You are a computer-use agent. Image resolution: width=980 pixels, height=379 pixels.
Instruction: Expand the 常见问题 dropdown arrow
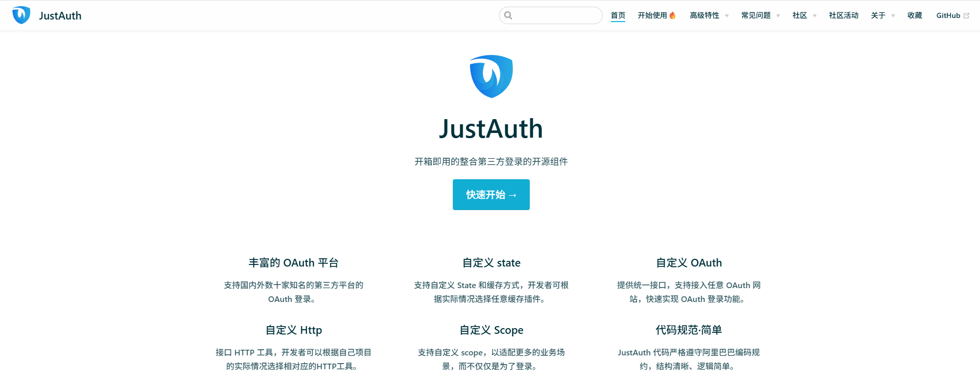[778, 16]
